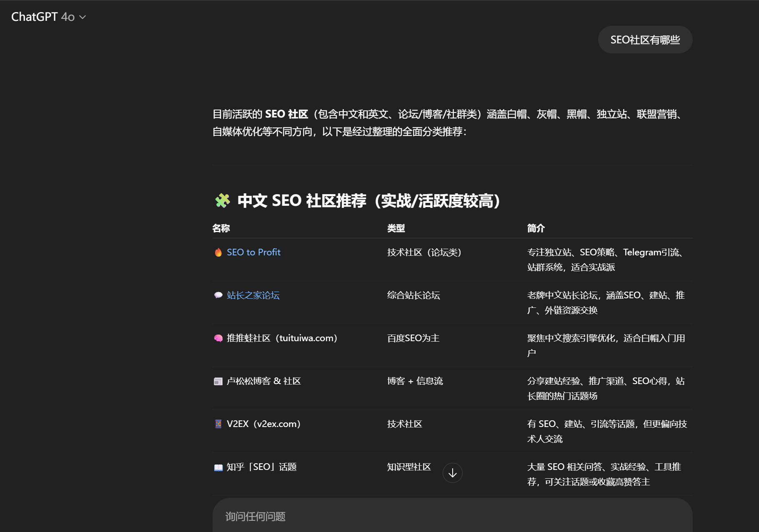This screenshot has height=532, width=759.
Task: Click the description starting '老牌中文站长论坛'
Action: click(x=606, y=302)
